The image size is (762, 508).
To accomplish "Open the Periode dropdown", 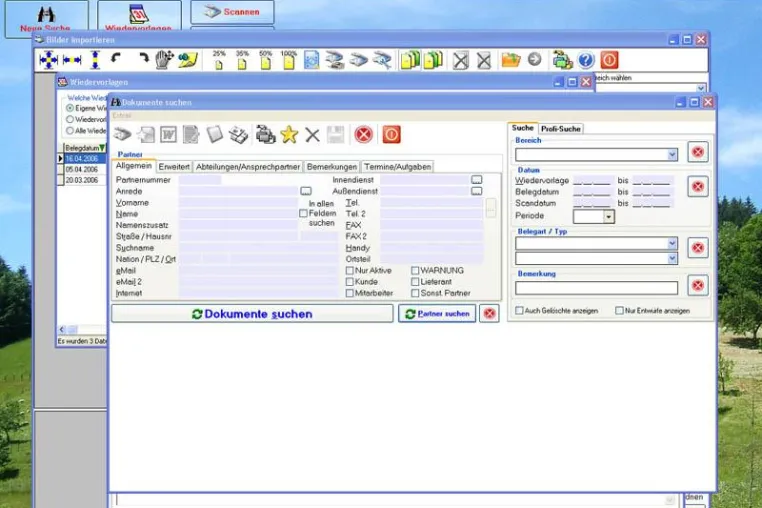I will click(608, 217).
